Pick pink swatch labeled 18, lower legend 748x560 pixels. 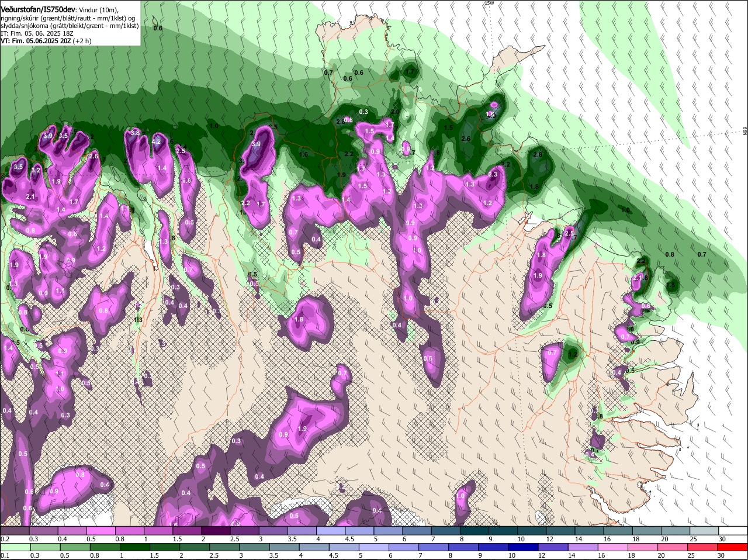click(x=644, y=547)
